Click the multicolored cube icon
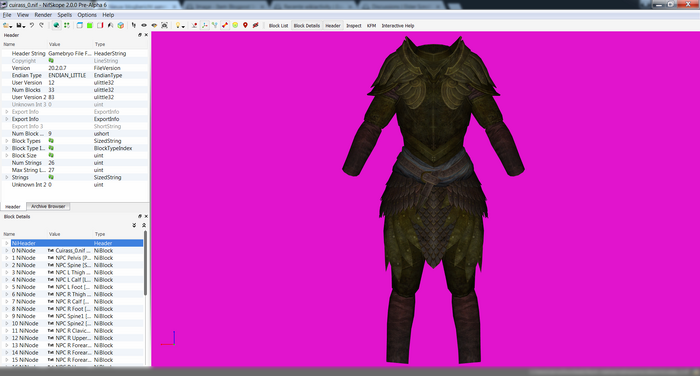This screenshot has height=376, width=700. coord(121,25)
